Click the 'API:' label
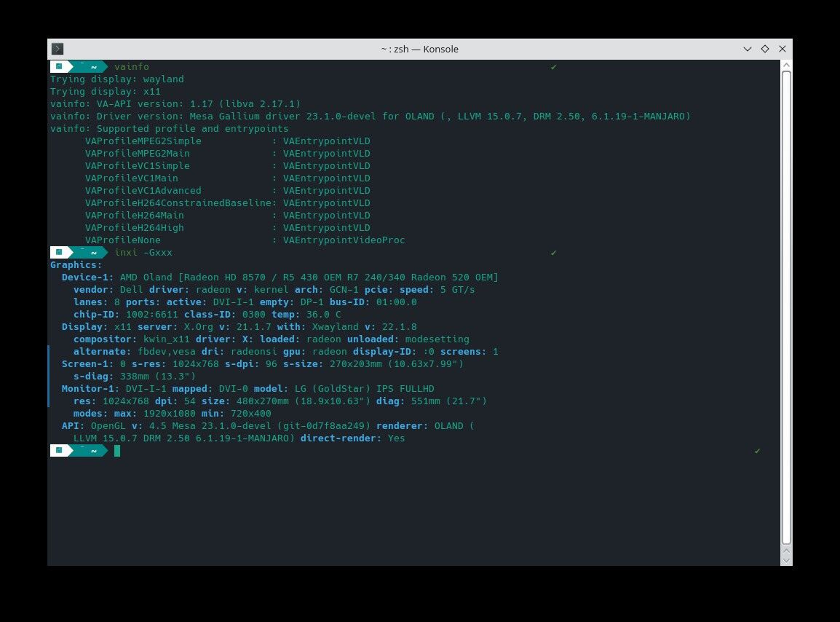Image resolution: width=840 pixels, height=622 pixels. point(74,425)
